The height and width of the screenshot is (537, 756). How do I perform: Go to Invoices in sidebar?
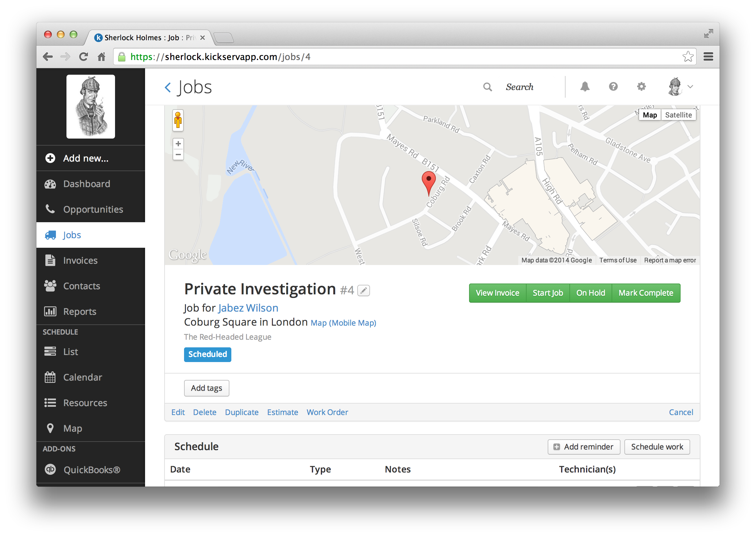80,261
